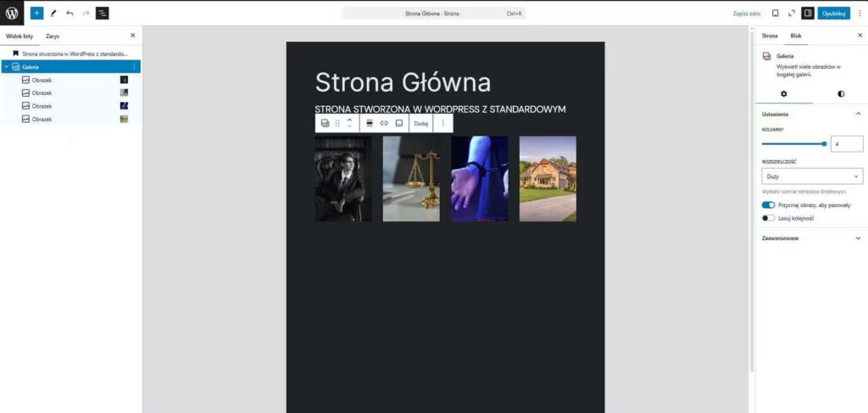The height and width of the screenshot is (413, 868).
Task: Click the caption icon in block toolbar
Action: click(x=398, y=124)
